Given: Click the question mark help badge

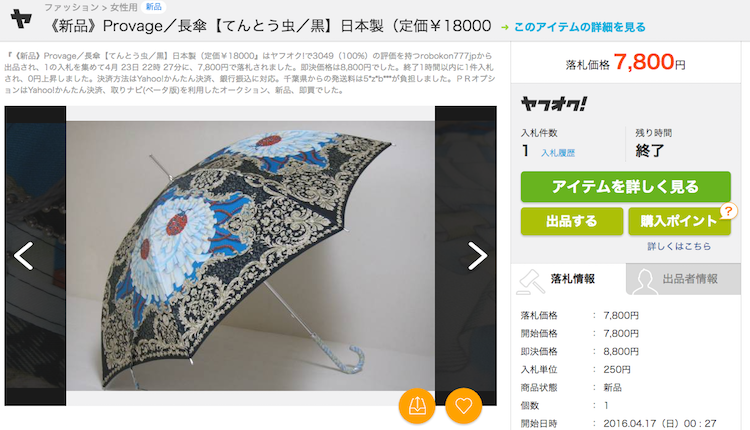Looking at the screenshot, I should pos(728,210).
